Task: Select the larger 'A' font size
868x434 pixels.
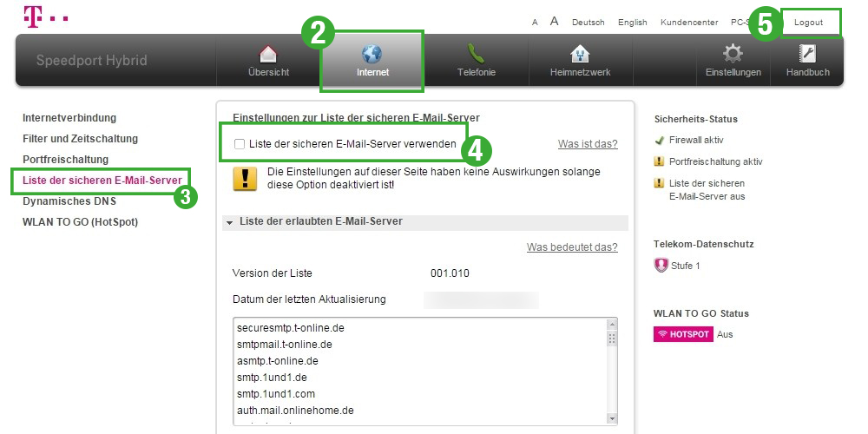Action: point(554,22)
